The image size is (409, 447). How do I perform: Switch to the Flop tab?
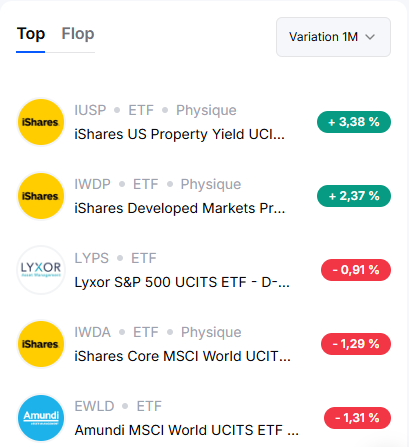pos(78,34)
